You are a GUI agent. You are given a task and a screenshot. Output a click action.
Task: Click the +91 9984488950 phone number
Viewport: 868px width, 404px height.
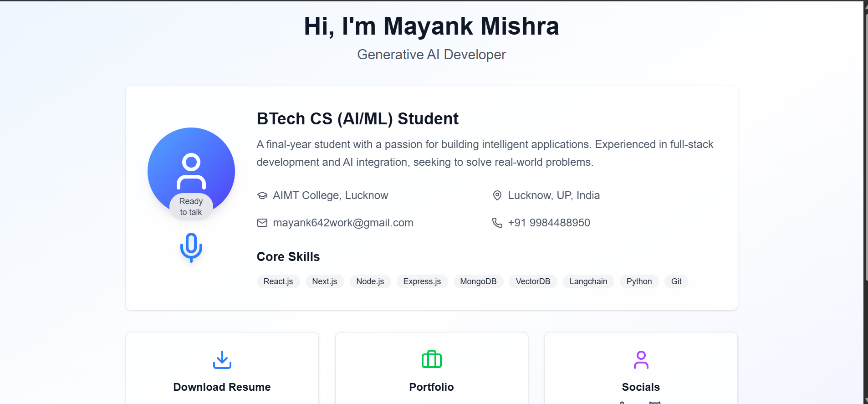[x=549, y=223]
